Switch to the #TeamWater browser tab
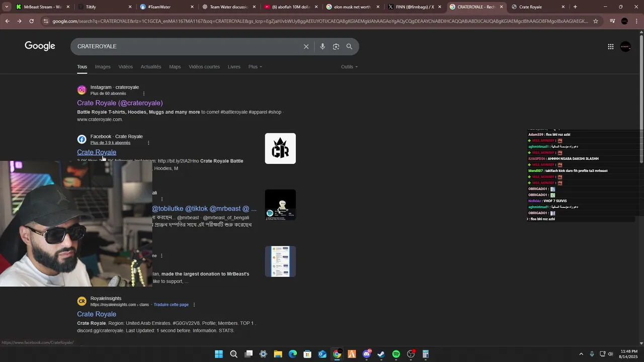 coord(167,7)
